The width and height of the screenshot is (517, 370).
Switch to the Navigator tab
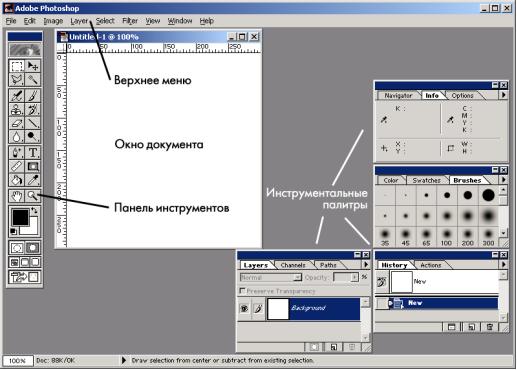click(398, 96)
